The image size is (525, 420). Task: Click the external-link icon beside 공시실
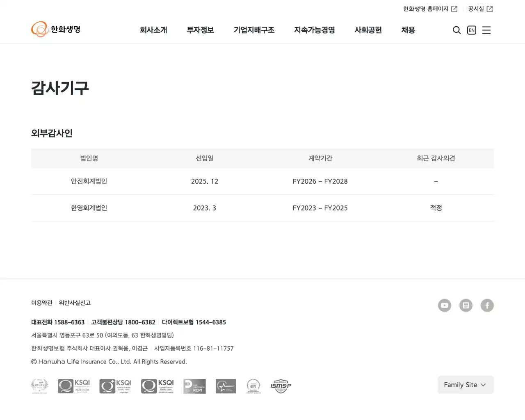click(491, 8)
